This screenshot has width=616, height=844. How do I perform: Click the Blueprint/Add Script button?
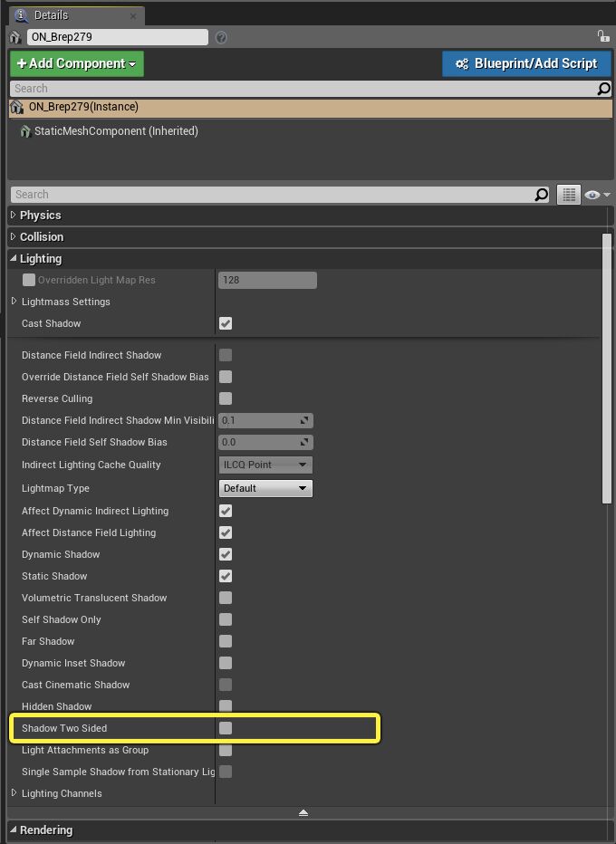point(525,63)
